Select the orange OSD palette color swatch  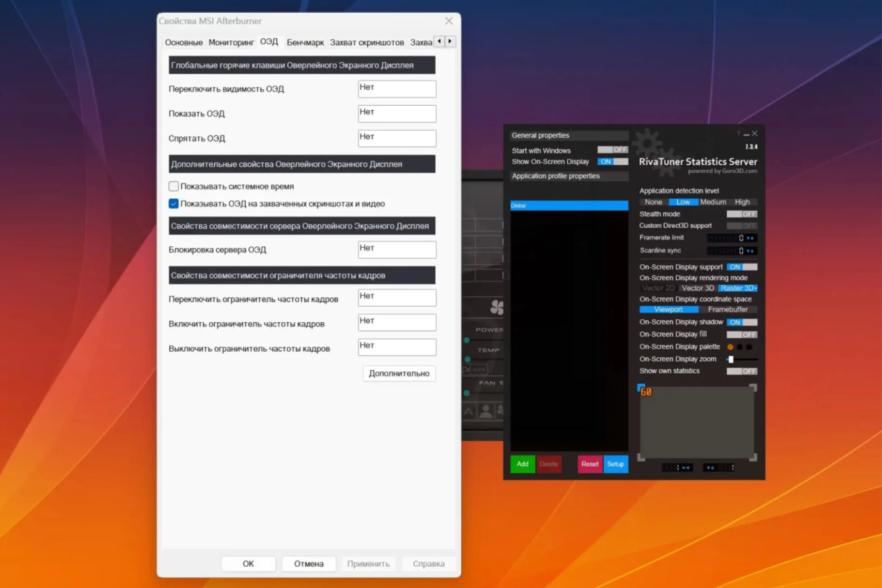pos(730,347)
